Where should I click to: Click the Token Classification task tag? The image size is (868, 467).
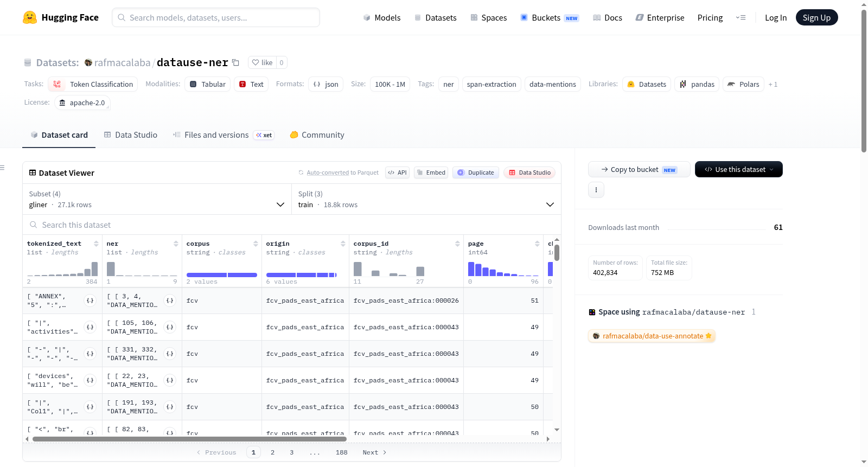93,84
